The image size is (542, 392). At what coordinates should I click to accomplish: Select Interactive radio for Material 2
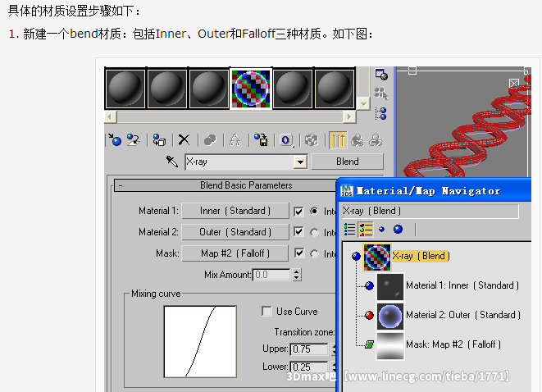(314, 232)
